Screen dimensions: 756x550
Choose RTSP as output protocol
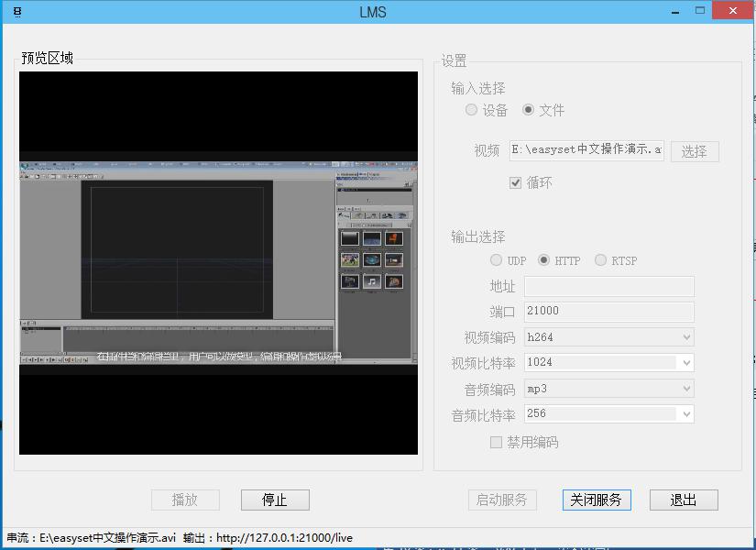point(601,260)
